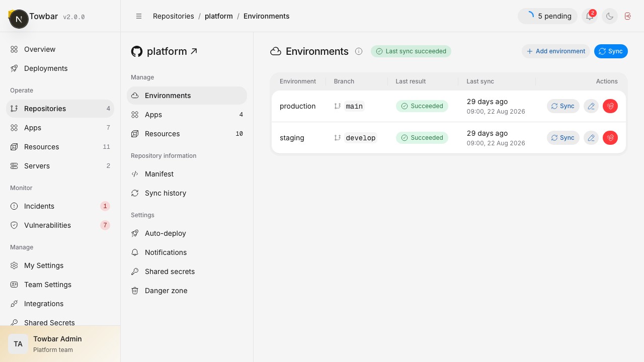Edit the production environment
The width and height of the screenshot is (644, 362).
coord(591,106)
